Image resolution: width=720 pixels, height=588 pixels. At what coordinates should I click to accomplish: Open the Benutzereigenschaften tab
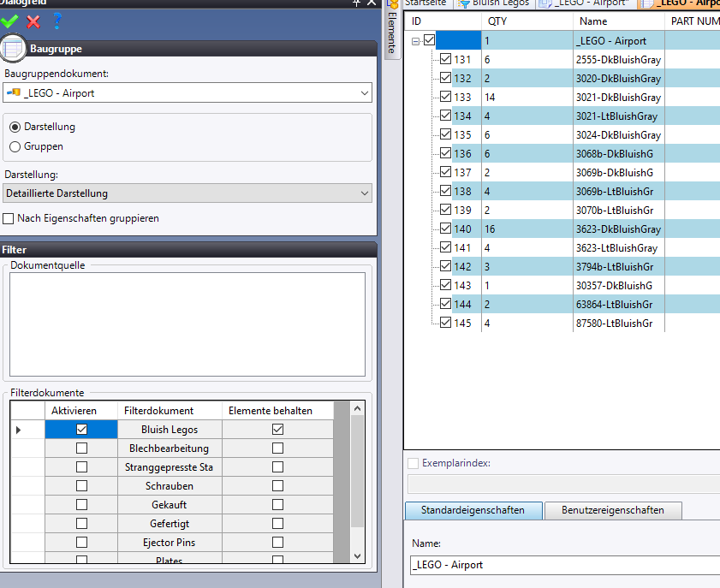613,510
